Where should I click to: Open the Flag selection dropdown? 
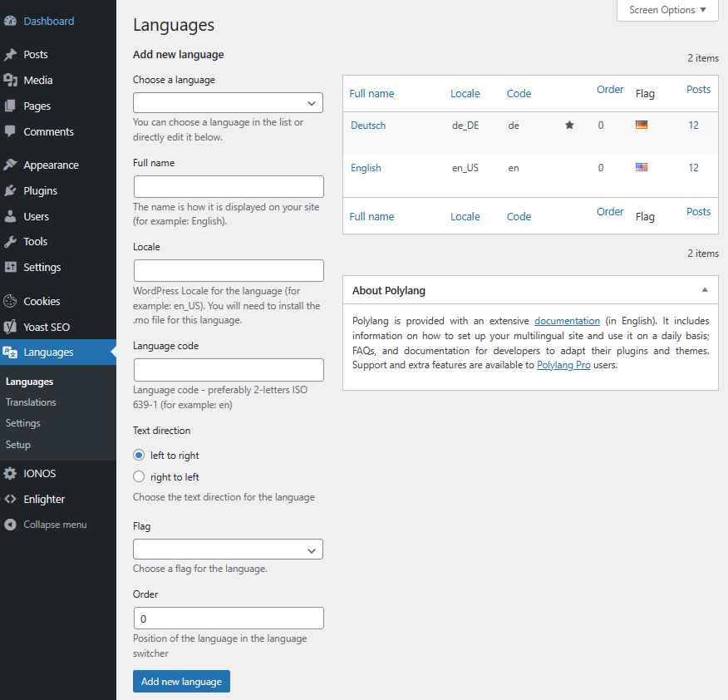(228, 550)
